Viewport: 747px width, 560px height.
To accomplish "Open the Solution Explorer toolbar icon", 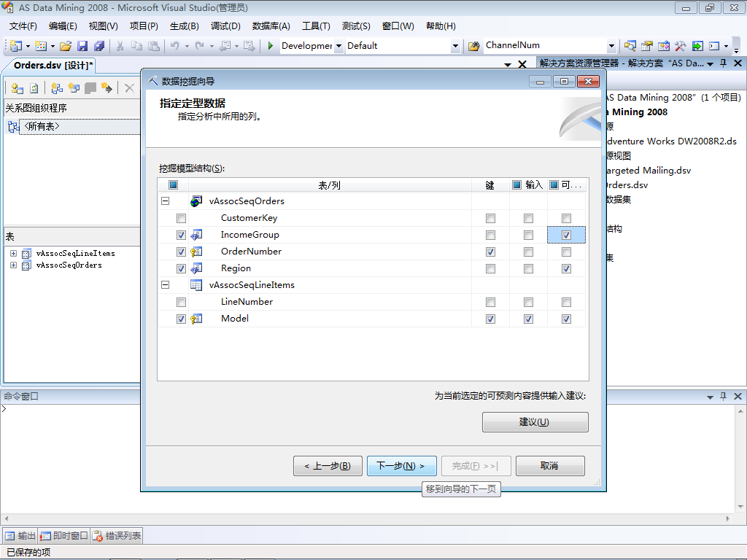I will coord(630,46).
